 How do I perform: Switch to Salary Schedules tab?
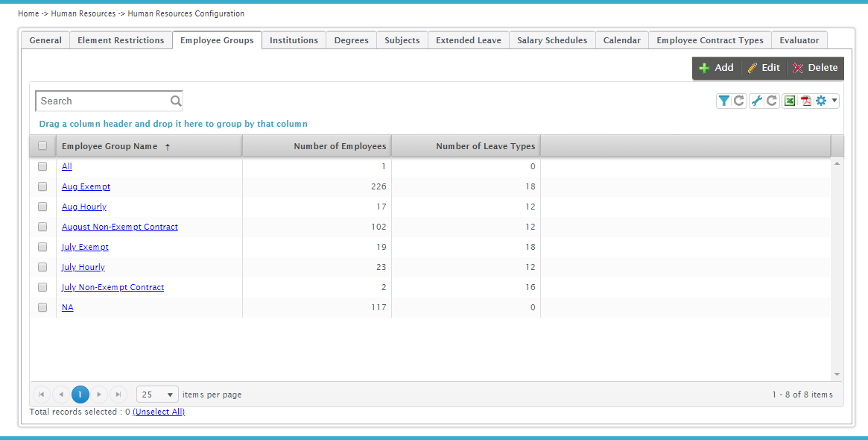point(552,40)
